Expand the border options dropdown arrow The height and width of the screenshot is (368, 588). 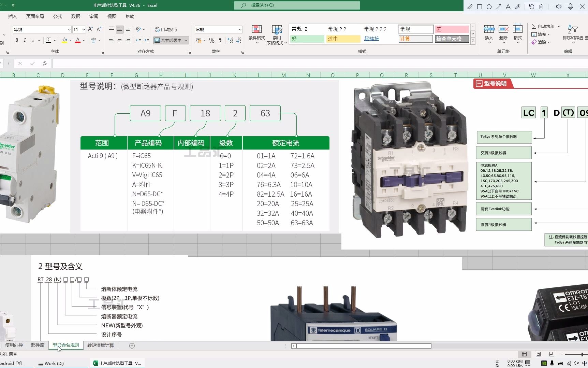[55, 40]
